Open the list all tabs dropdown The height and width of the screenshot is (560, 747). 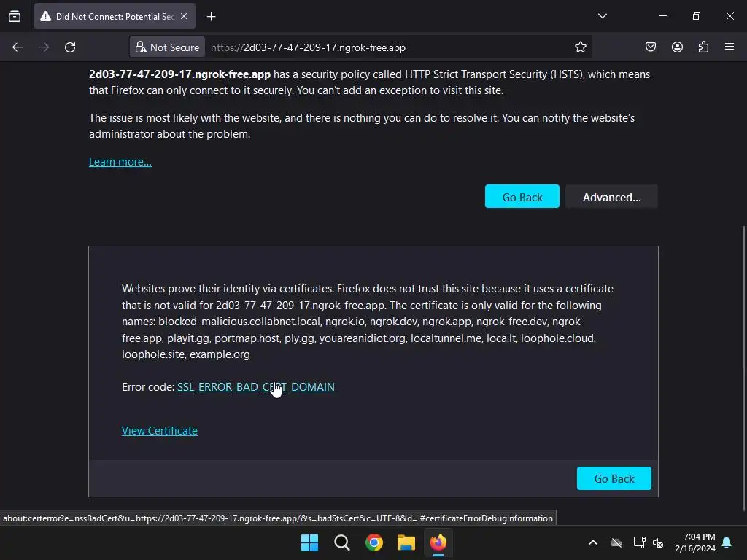click(x=602, y=16)
